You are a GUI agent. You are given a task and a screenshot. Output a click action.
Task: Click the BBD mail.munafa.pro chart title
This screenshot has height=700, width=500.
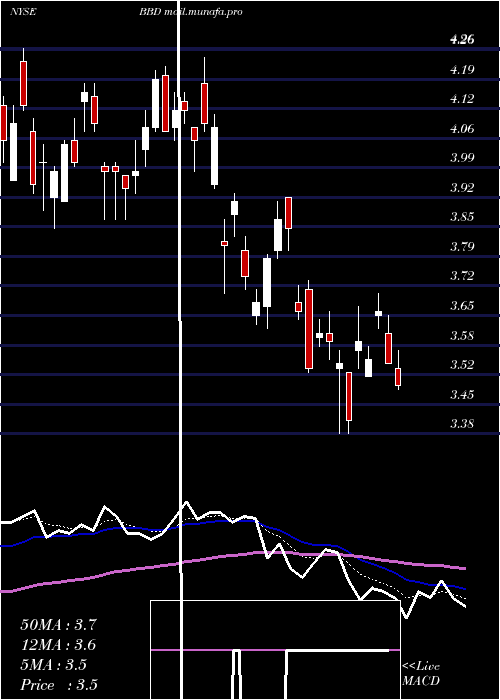[x=191, y=12]
